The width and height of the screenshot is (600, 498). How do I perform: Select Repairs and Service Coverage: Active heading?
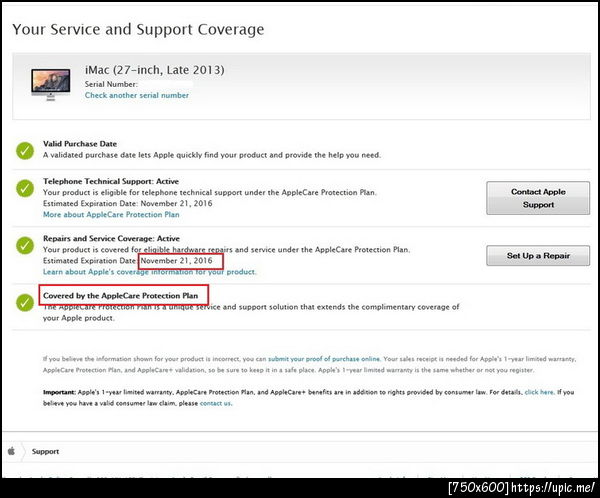pos(111,238)
